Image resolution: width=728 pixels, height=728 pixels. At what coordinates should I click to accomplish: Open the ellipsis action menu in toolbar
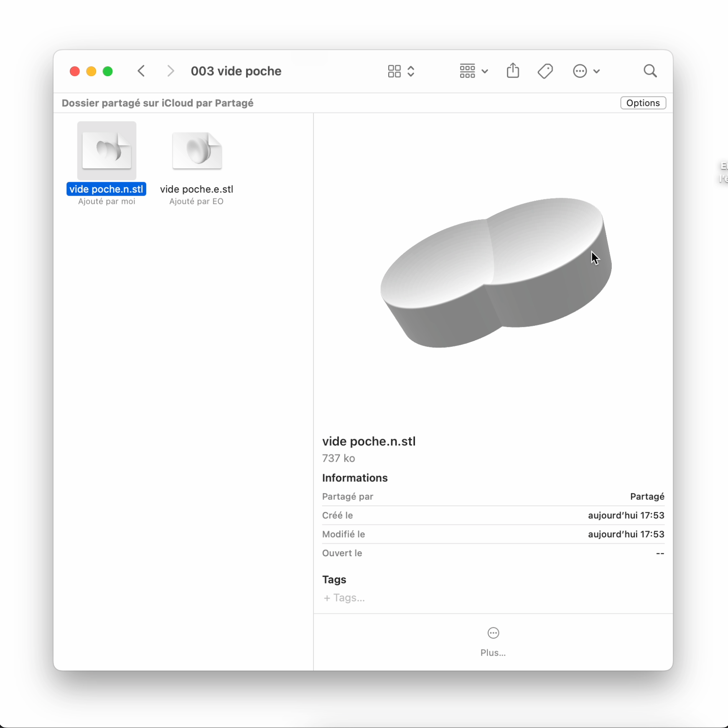[586, 71]
